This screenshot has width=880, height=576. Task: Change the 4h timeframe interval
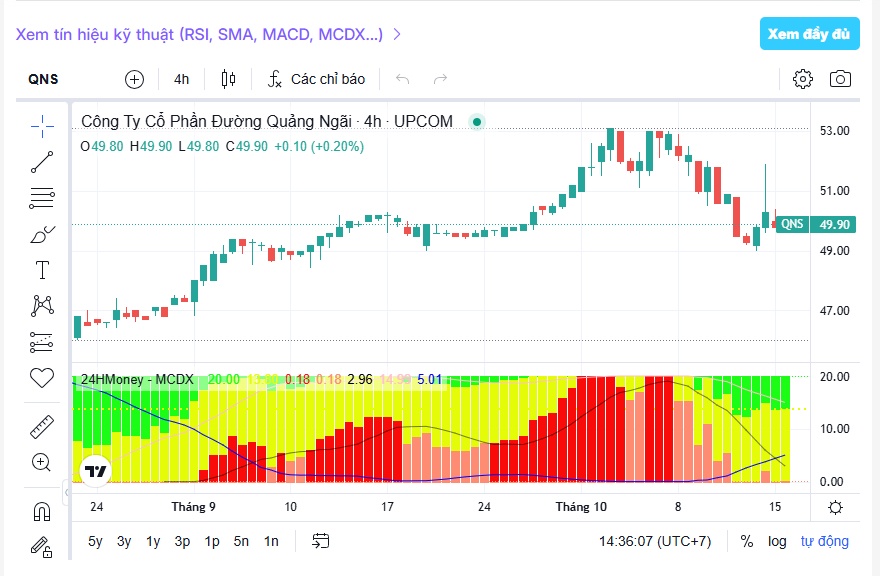[x=181, y=79]
